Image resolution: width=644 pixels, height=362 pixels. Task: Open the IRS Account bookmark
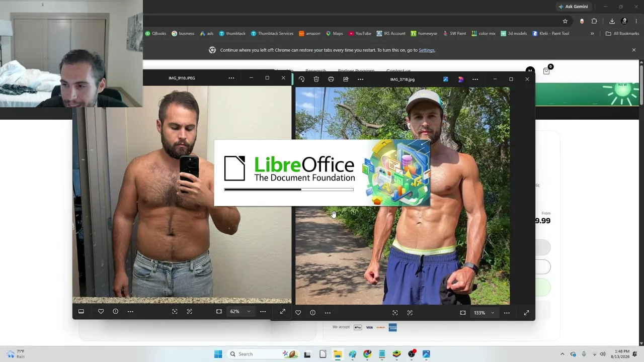point(391,34)
